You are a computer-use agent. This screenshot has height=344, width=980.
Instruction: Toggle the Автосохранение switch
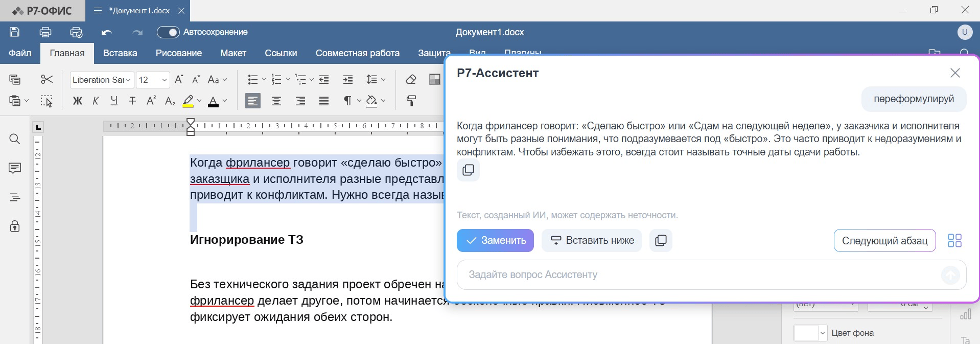(168, 32)
